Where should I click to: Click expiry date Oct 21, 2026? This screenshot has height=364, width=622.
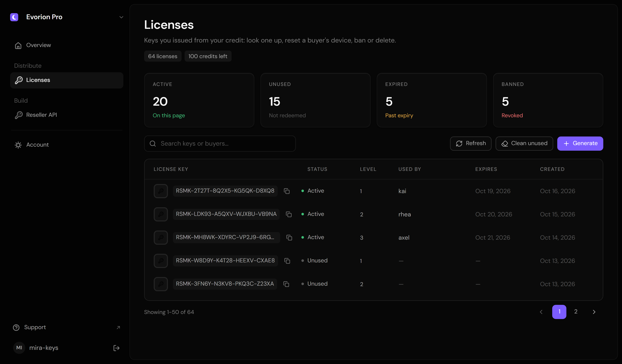coord(492,238)
